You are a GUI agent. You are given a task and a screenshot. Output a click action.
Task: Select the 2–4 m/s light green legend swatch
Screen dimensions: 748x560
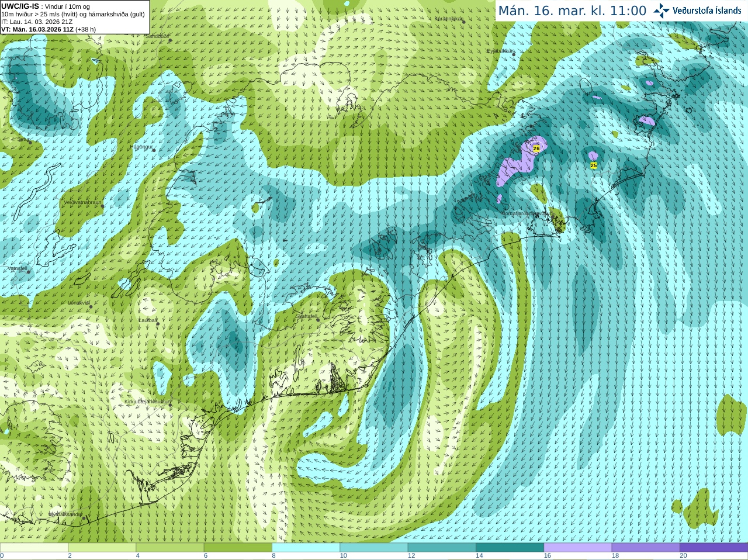(102, 548)
